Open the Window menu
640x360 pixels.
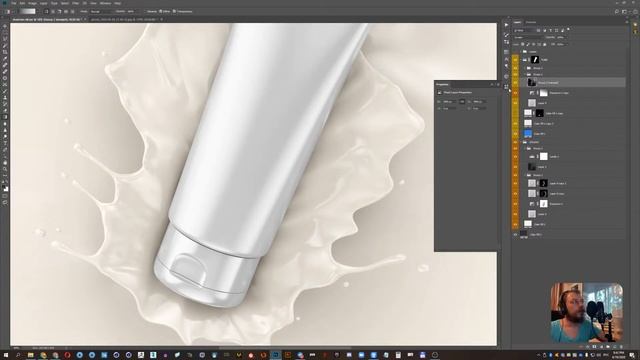pyautogui.click(x=105, y=3)
